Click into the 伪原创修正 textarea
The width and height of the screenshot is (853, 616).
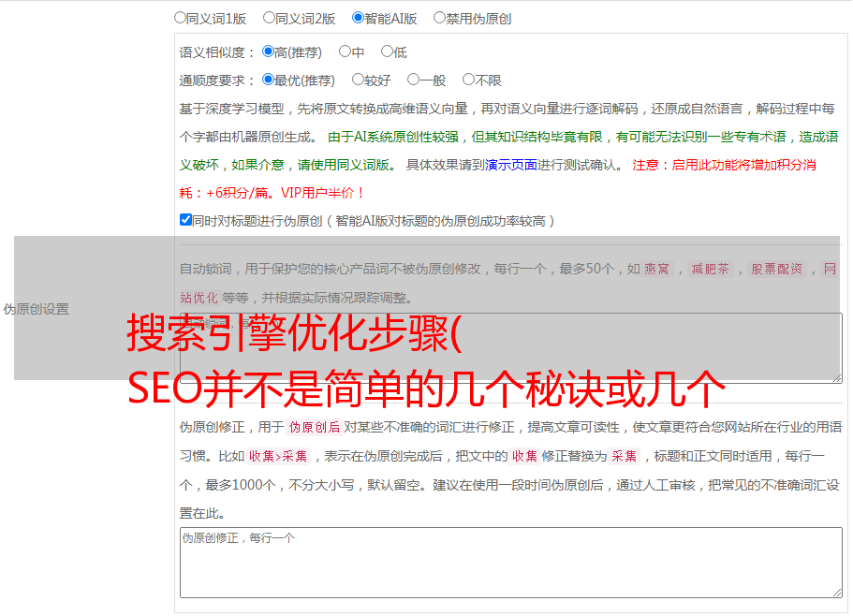[x=511, y=563]
